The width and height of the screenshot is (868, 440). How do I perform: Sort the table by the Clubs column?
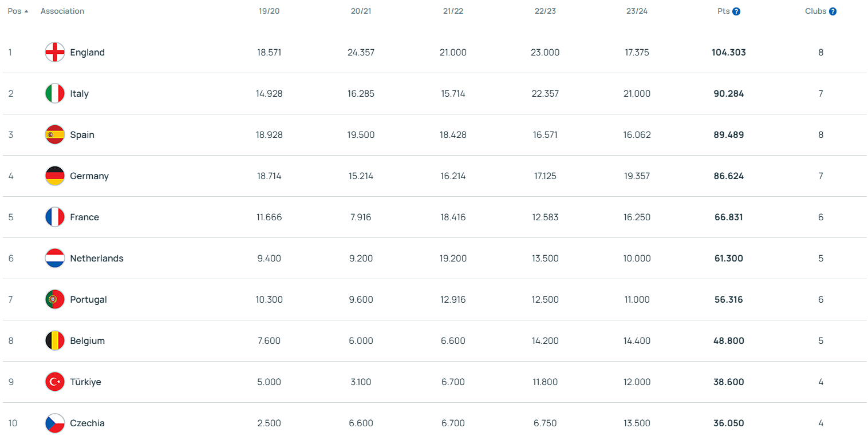point(820,10)
